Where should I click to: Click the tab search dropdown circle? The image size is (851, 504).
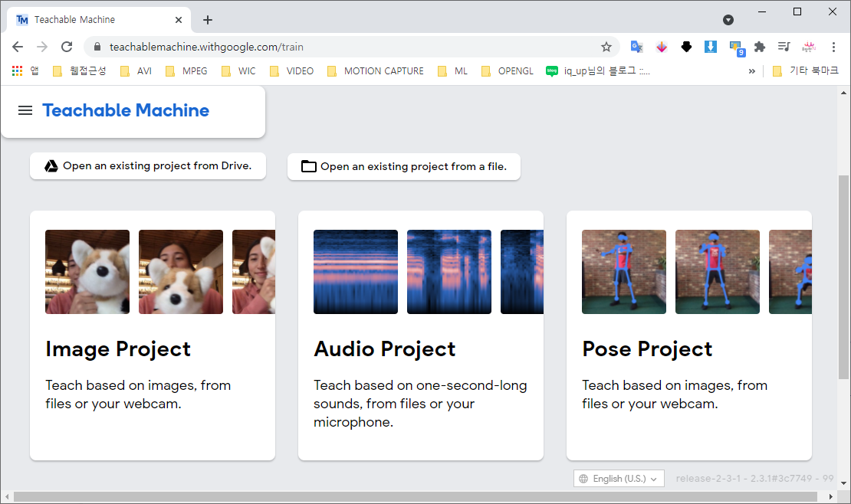click(x=728, y=20)
